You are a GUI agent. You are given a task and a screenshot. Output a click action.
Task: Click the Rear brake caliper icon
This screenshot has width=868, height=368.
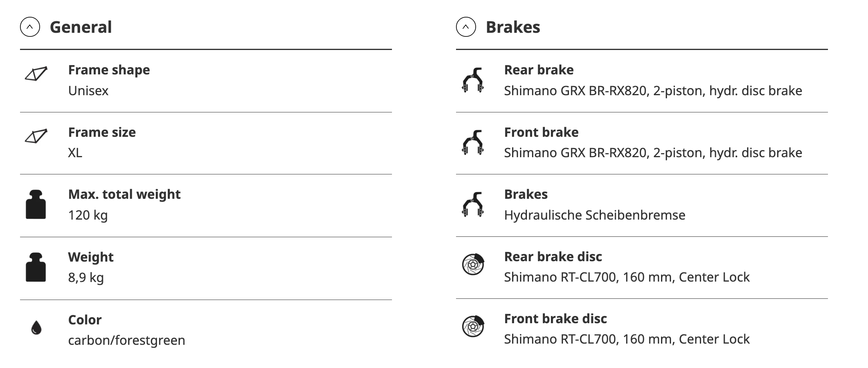click(473, 80)
